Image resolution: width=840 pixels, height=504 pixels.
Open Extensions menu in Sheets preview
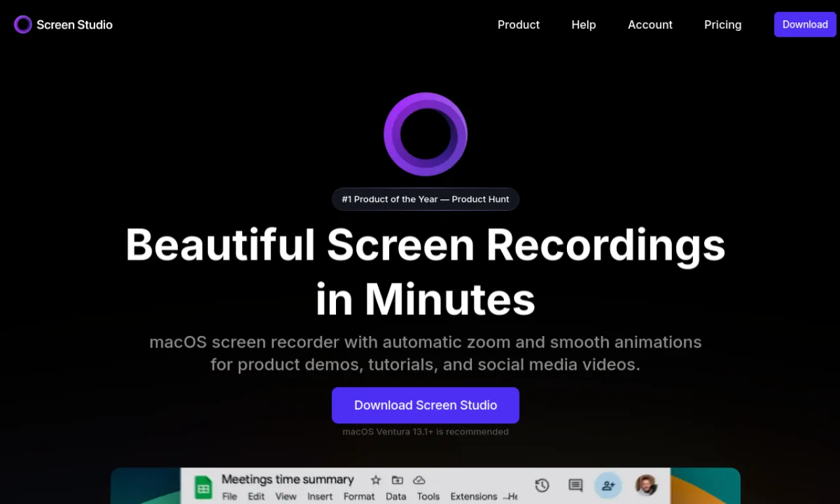(474, 497)
